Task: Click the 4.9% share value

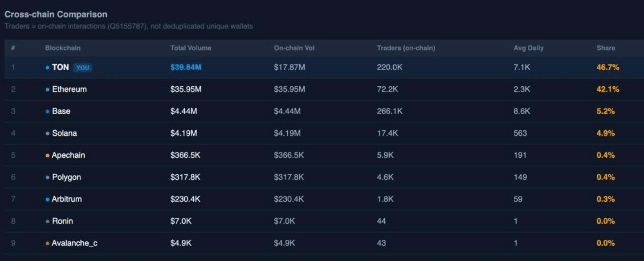Action: click(606, 133)
